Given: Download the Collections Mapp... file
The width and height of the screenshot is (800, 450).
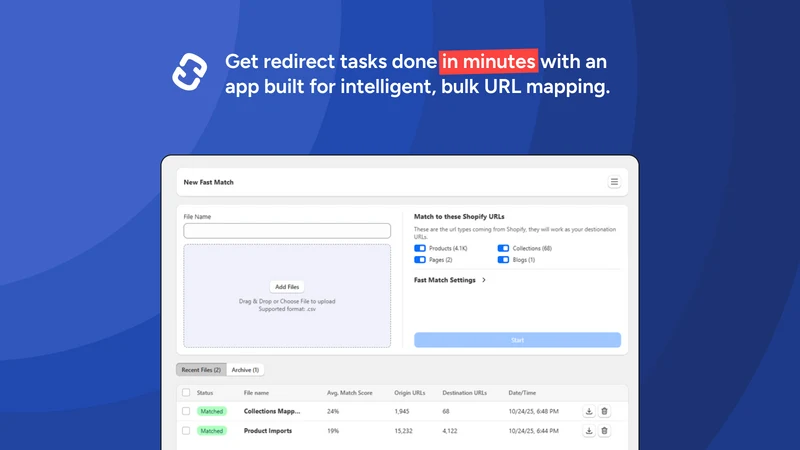Looking at the screenshot, I should [589, 411].
